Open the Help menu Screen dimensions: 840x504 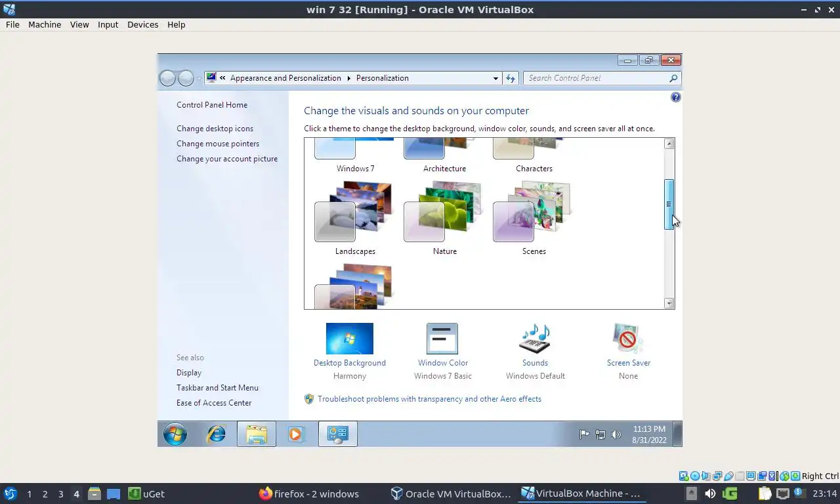[176, 24]
